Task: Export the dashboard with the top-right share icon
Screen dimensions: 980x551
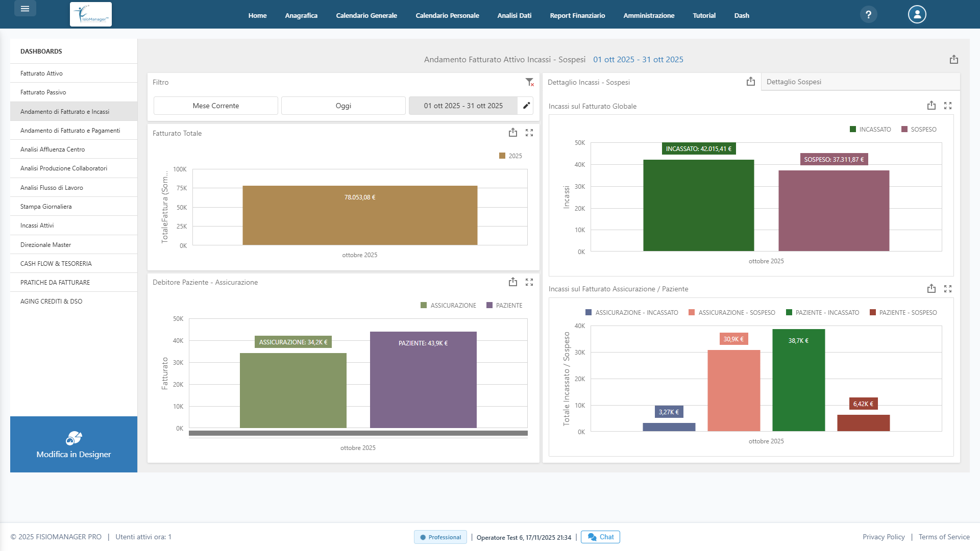Action: pyautogui.click(x=953, y=60)
